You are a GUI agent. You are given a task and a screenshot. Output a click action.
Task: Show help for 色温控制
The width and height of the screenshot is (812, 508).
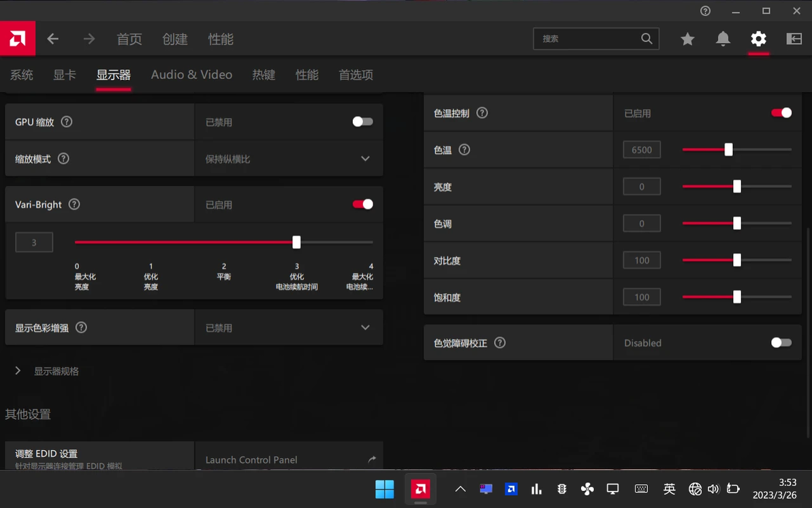(482, 113)
